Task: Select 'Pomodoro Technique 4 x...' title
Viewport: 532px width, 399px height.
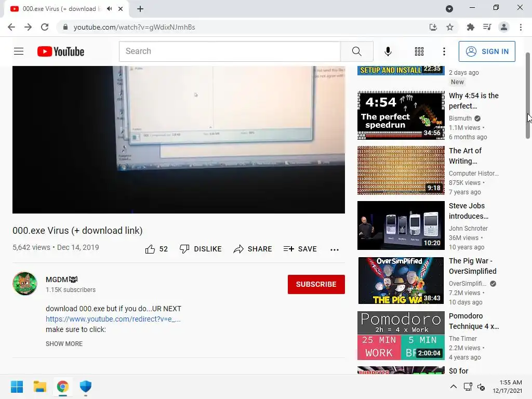Action: point(474,321)
